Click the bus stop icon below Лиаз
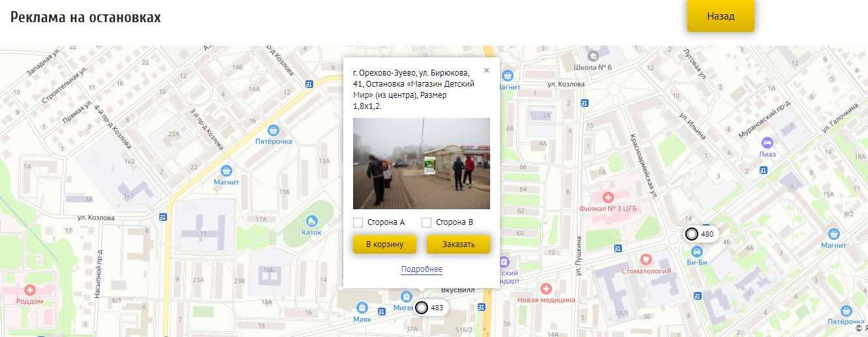Screen dimensions: 868x337 [x=764, y=171]
